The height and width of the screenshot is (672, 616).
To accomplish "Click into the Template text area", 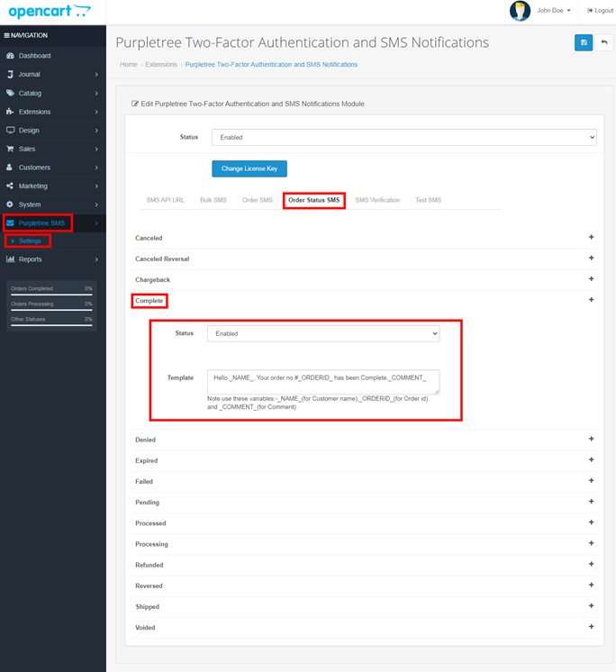I will click(323, 381).
